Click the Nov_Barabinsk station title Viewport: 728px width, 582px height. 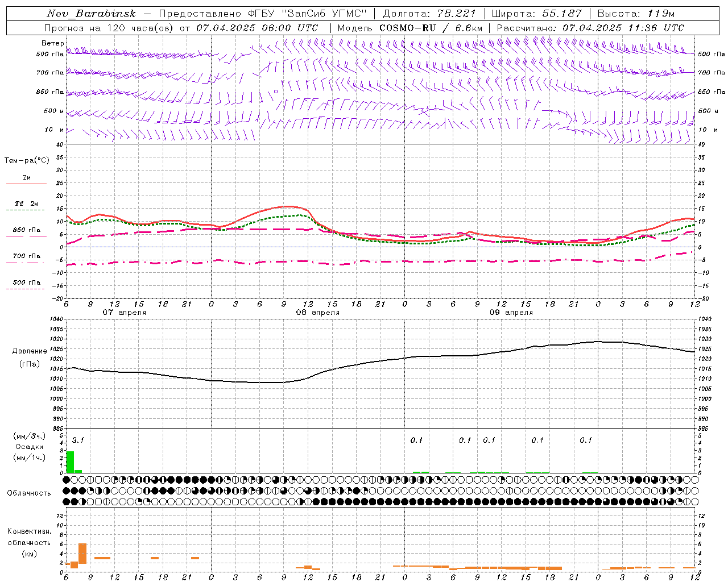(x=92, y=14)
